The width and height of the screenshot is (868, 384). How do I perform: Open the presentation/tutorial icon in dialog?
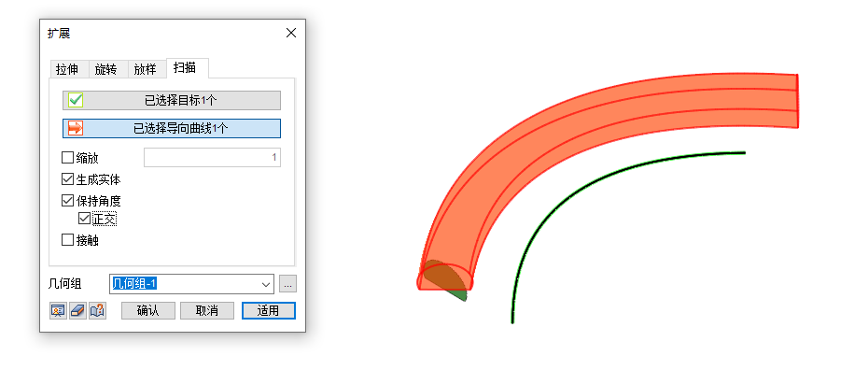tap(58, 311)
